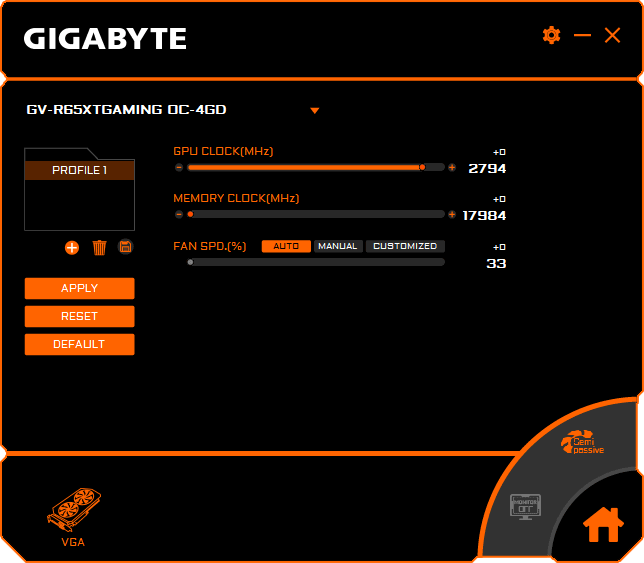The width and height of the screenshot is (644, 563).
Task: Decrease GPU clock with minus icon
Action: tap(179, 168)
